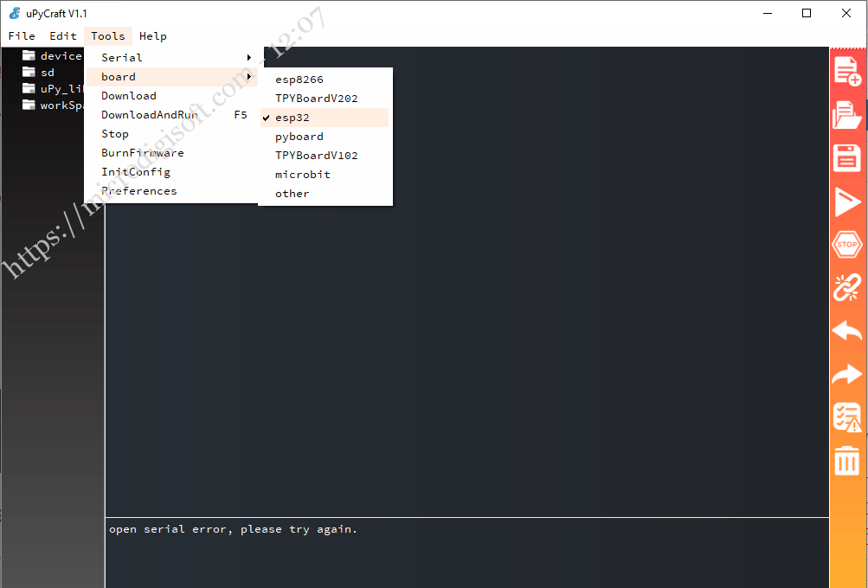Open a file using the Open File icon

click(x=846, y=115)
